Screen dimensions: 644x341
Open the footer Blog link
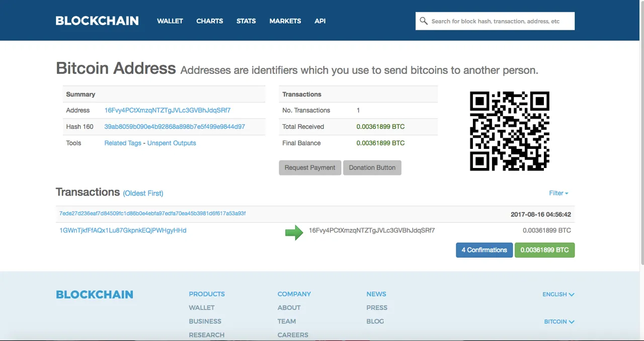pos(375,321)
